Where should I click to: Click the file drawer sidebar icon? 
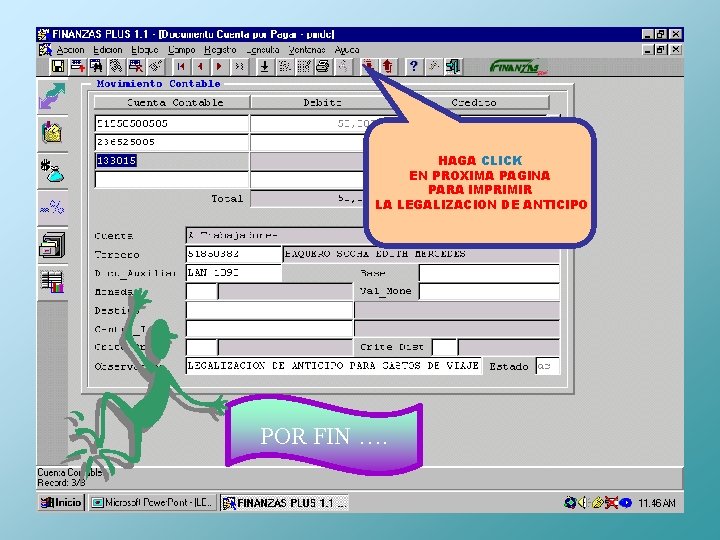[52, 244]
